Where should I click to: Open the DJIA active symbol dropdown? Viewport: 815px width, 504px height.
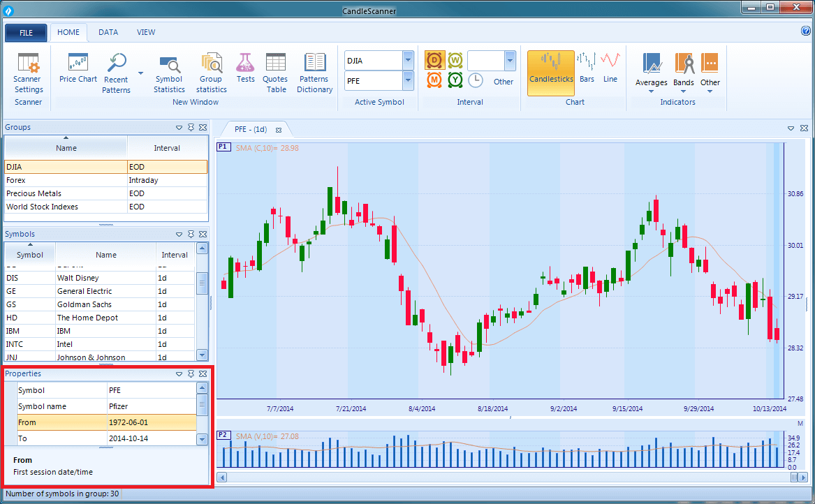click(408, 60)
